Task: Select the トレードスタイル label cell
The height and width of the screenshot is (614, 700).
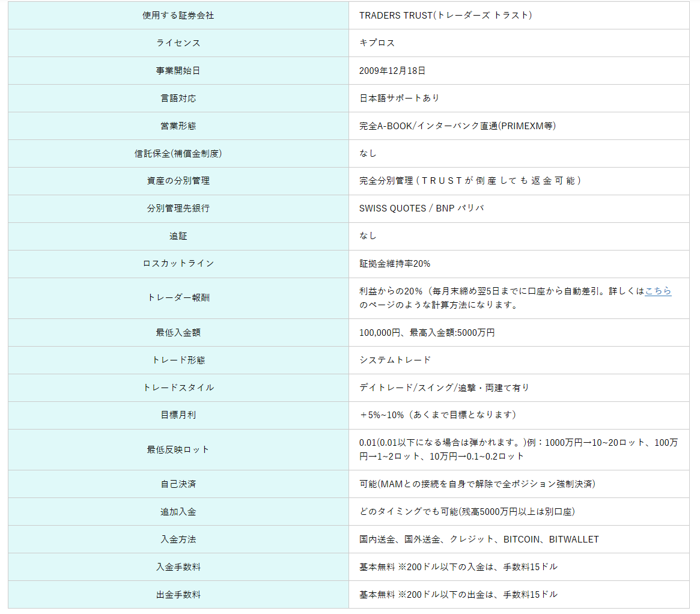Action: point(178,388)
